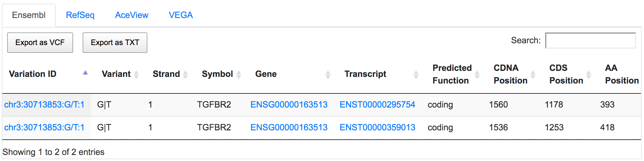Screen dimensions: 644x161
Task: Sort table by Symbol column icon
Action: (239, 74)
